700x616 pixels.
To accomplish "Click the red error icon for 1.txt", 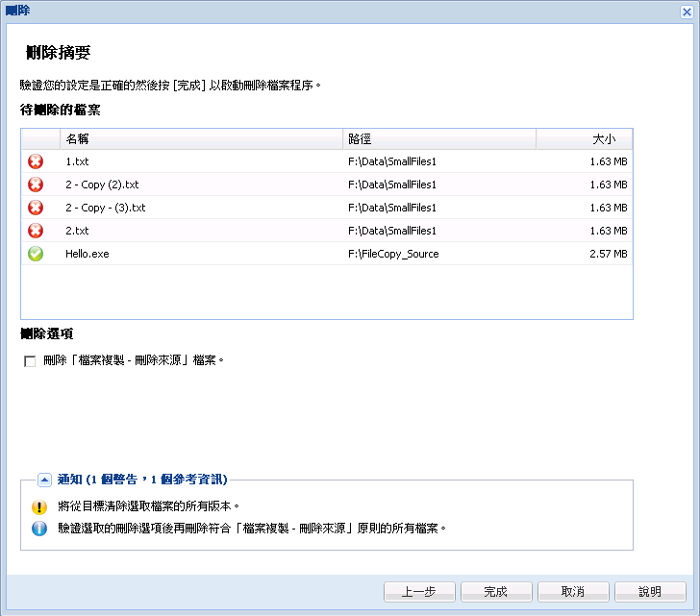I will pyautogui.click(x=36, y=161).
